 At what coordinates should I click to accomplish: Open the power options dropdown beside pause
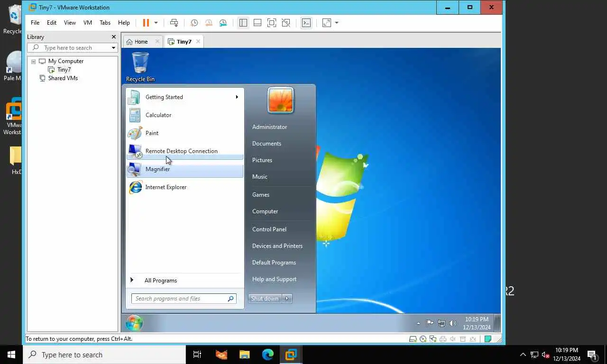[x=156, y=23]
